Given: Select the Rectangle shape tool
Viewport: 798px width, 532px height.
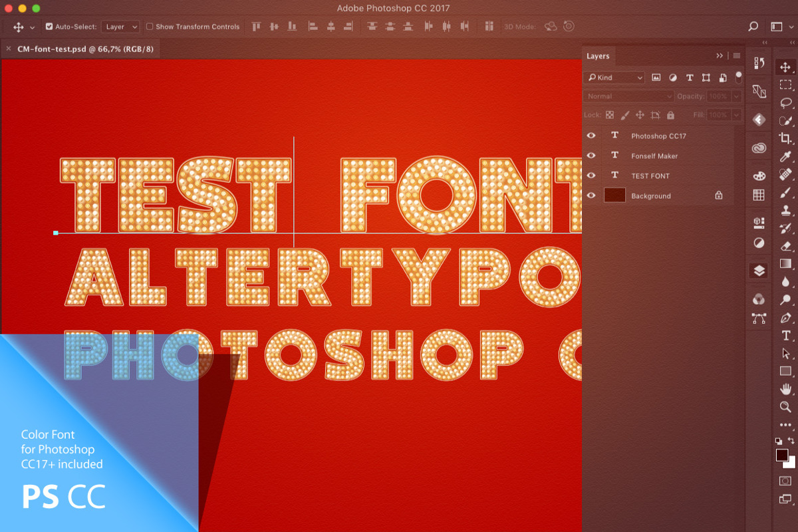Looking at the screenshot, I should [785, 371].
